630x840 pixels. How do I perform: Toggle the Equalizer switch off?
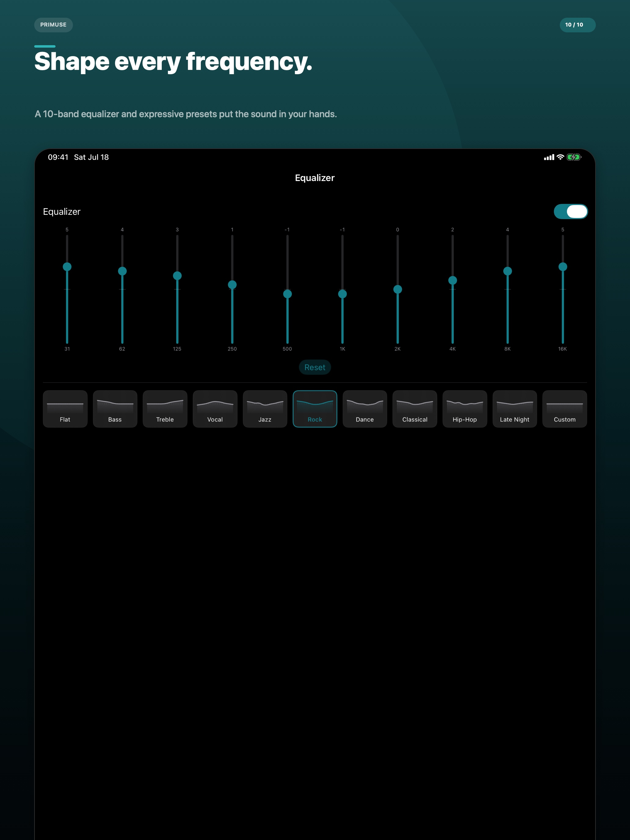click(570, 212)
